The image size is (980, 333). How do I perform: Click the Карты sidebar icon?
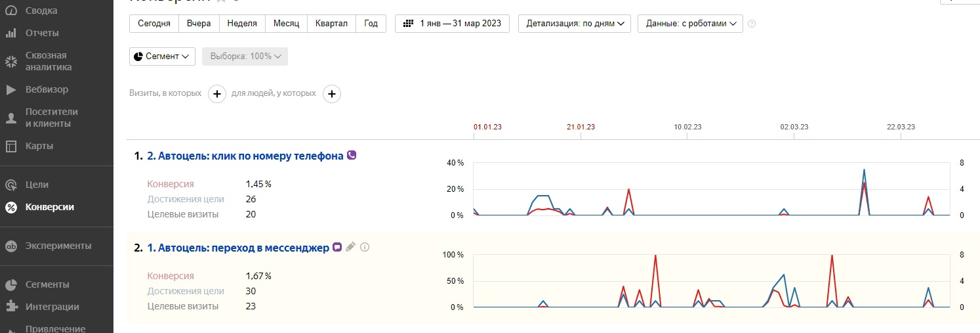click(x=11, y=146)
